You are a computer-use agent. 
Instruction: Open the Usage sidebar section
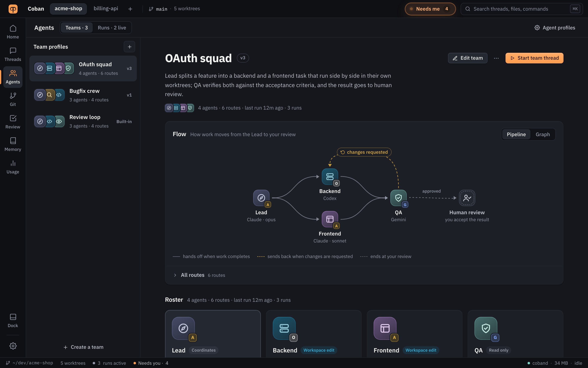[x=13, y=167]
